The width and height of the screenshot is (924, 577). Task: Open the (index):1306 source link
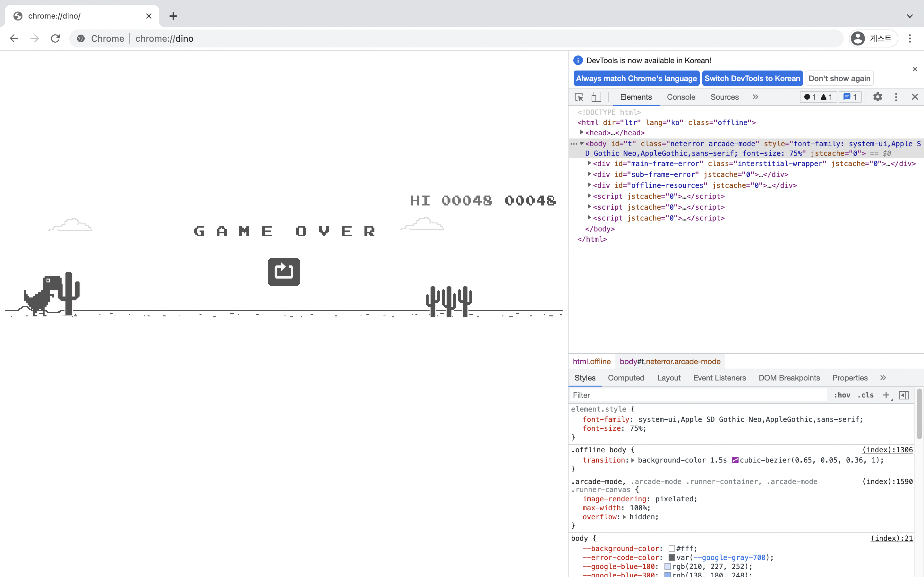point(887,449)
